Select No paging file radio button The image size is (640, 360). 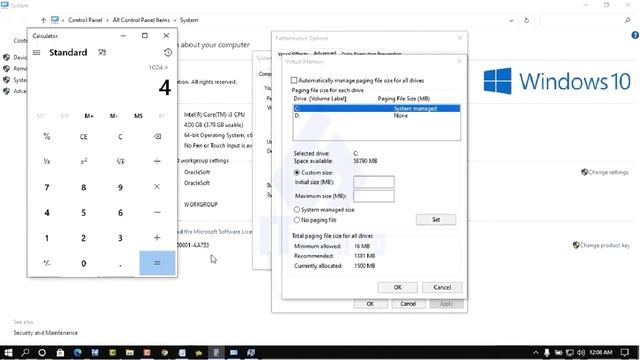297,220
